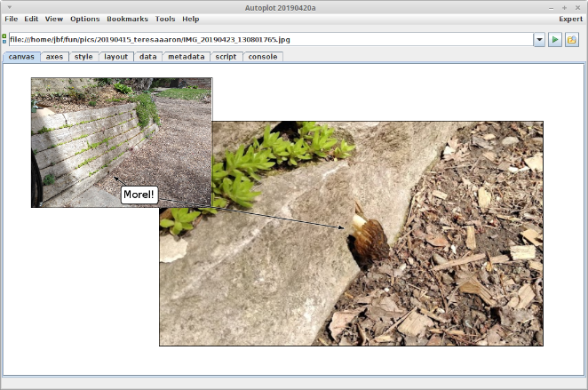Minimize the Autoplot window
588x390 pixels.
(x=551, y=8)
